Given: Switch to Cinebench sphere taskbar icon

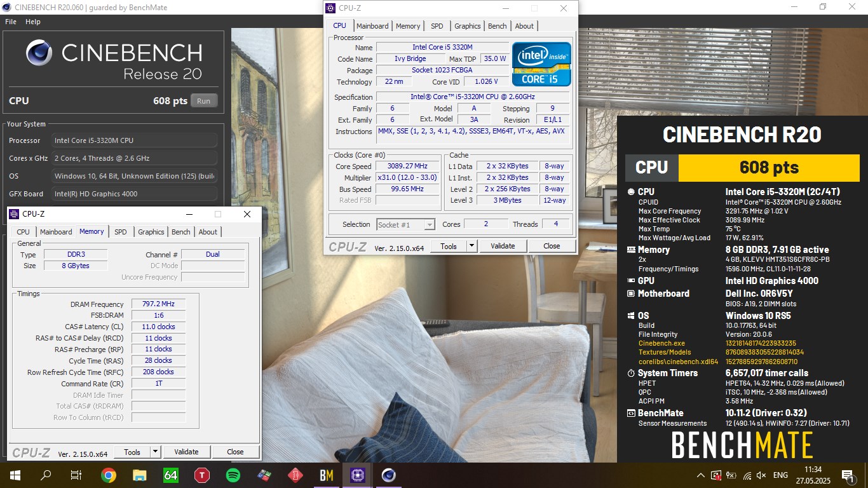Looking at the screenshot, I should tap(389, 475).
